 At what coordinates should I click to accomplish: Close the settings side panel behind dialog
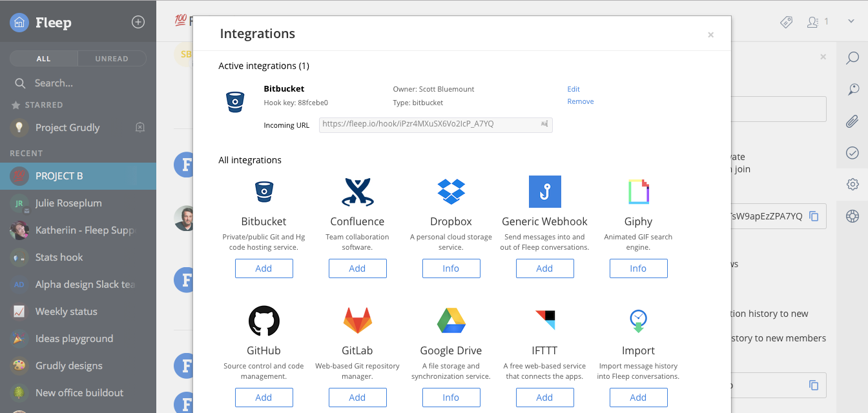[823, 57]
